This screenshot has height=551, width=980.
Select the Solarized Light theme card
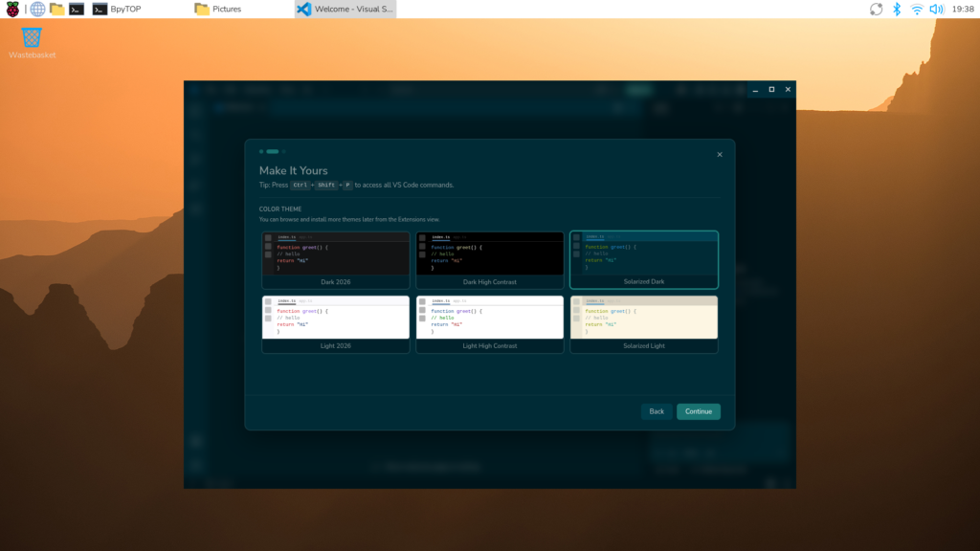[644, 324]
